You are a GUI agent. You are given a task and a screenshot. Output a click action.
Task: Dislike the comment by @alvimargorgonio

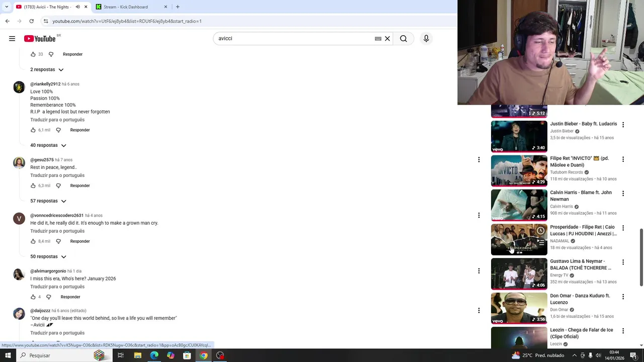[x=49, y=297]
